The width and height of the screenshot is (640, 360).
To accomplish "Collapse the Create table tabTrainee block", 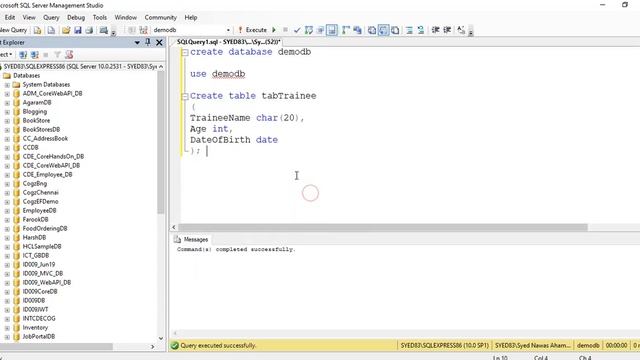I will (185, 96).
